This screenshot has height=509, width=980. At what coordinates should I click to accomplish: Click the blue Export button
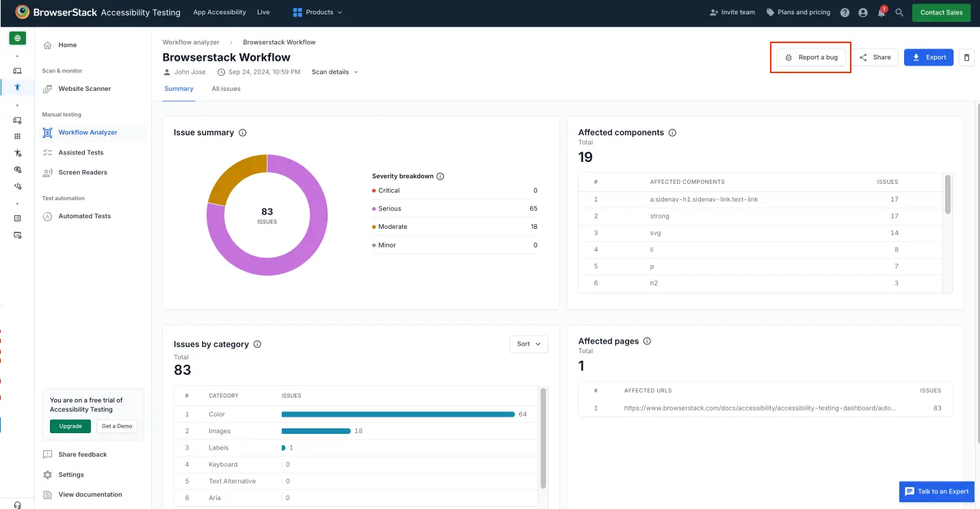tap(928, 57)
